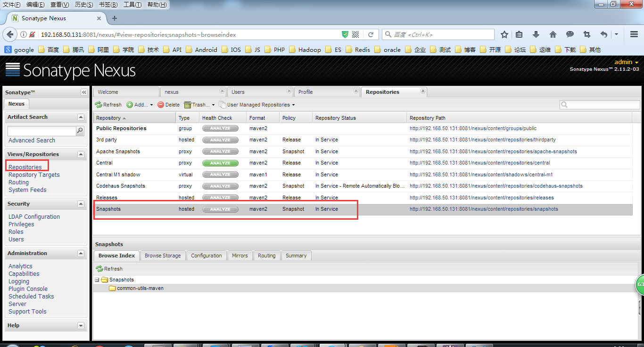Click ANALYZE for the 3rd party repository

coord(220,140)
